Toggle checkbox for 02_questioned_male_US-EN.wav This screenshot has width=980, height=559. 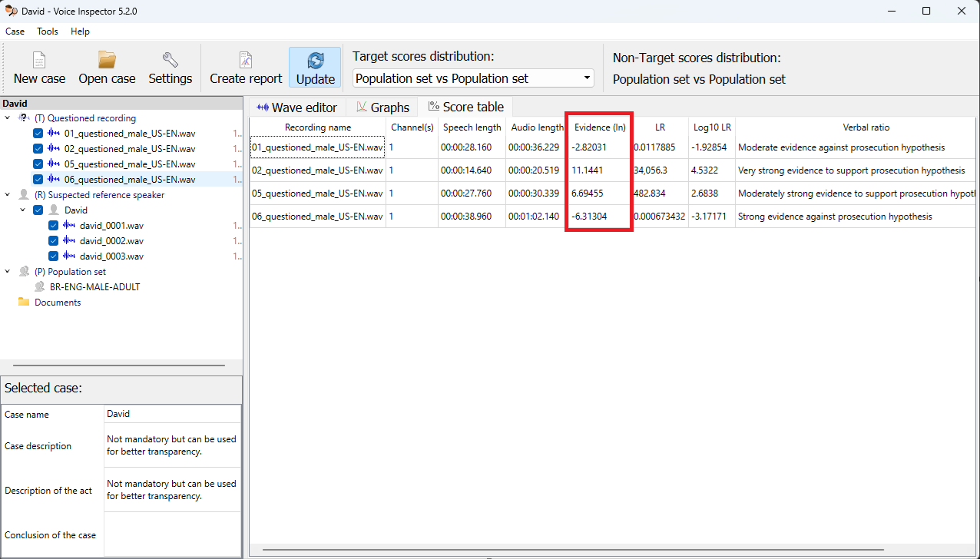pyautogui.click(x=38, y=149)
